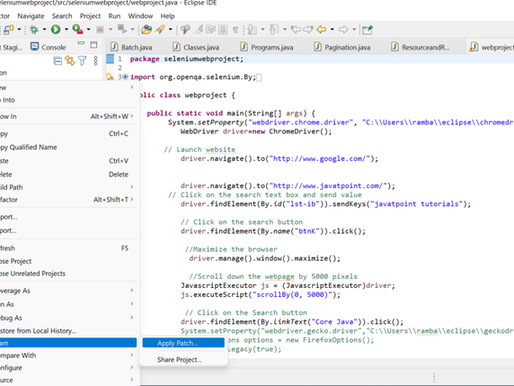Switch to the Console view tab
The width and height of the screenshot is (514, 386).
pyautogui.click(x=48, y=47)
